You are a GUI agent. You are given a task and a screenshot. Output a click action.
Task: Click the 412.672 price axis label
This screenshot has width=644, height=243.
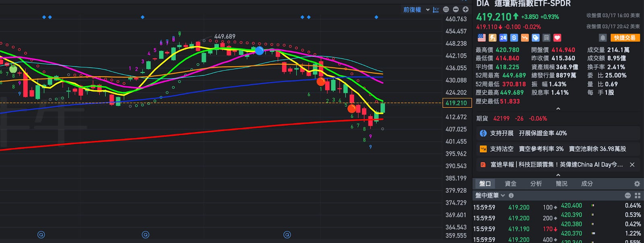(456, 117)
